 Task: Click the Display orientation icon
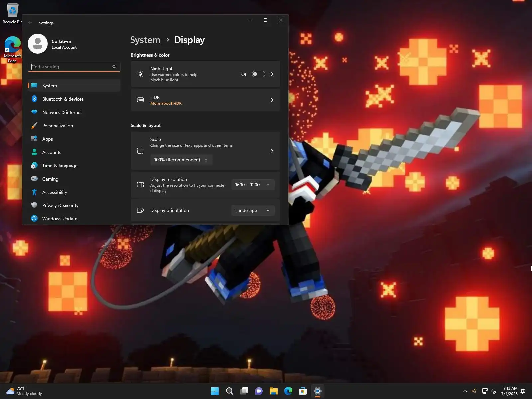coord(140,210)
